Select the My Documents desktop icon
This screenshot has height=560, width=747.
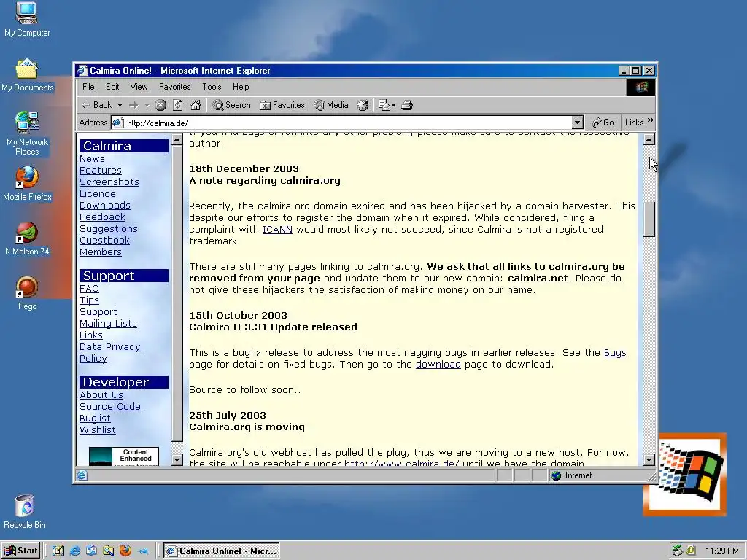[x=27, y=75]
